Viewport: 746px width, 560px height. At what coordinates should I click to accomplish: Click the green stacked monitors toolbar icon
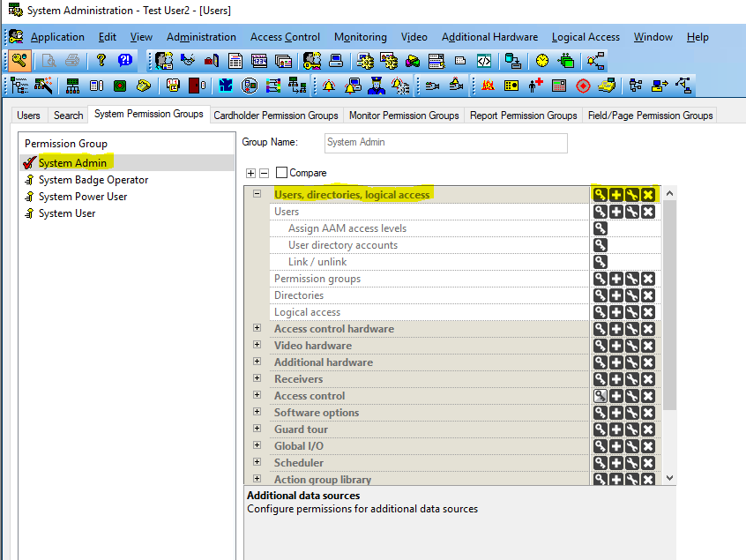point(566,61)
